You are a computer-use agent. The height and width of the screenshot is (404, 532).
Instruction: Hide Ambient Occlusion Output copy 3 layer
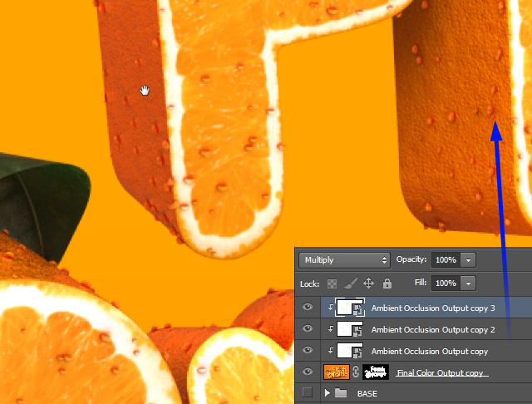(308, 307)
